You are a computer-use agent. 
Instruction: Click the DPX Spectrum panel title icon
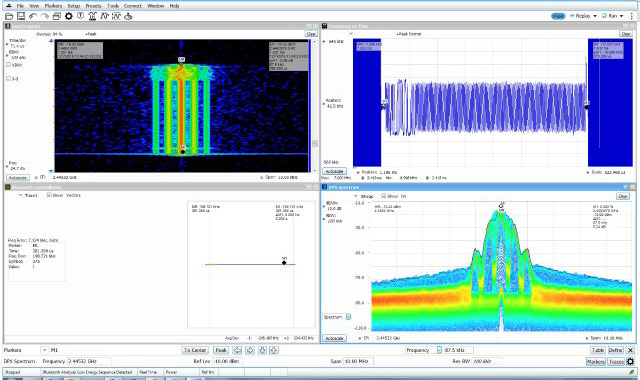[324, 187]
